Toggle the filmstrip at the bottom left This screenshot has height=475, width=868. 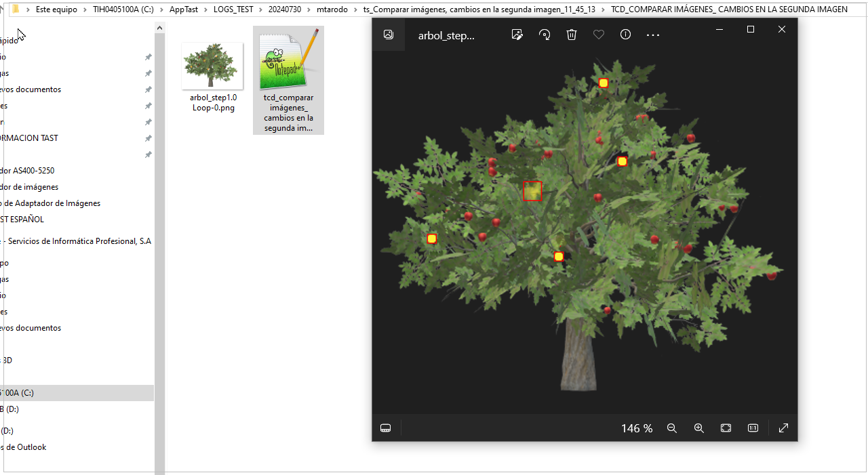[386, 428]
